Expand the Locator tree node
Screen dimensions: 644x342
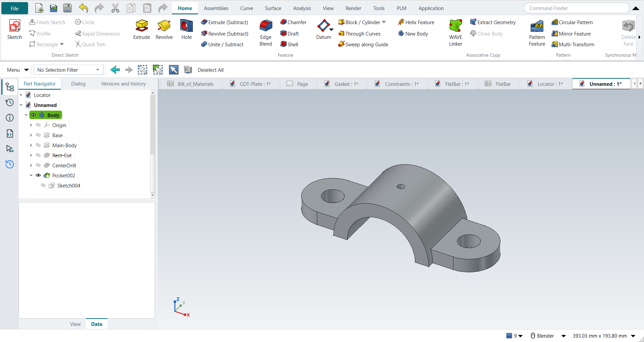(x=21, y=95)
